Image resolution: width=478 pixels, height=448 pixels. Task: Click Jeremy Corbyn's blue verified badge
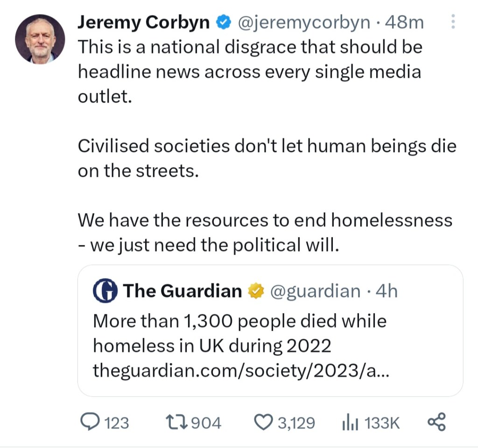(223, 22)
